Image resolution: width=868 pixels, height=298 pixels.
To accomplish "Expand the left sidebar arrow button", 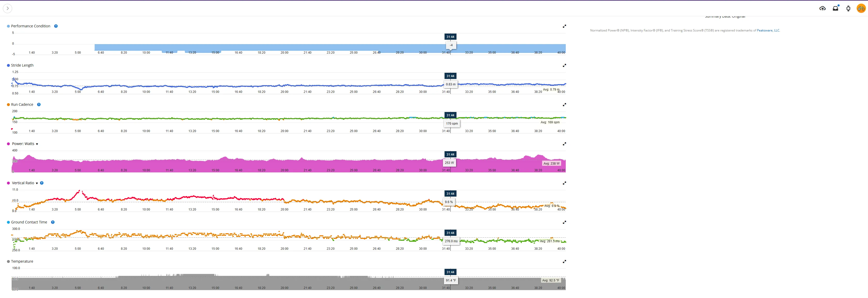I will click(x=7, y=9).
